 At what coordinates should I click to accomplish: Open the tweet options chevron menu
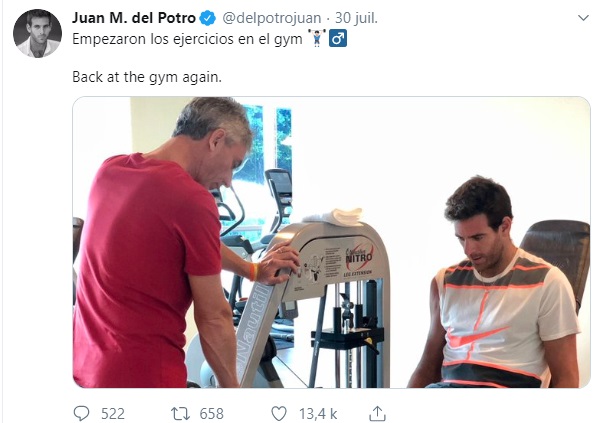click(583, 18)
